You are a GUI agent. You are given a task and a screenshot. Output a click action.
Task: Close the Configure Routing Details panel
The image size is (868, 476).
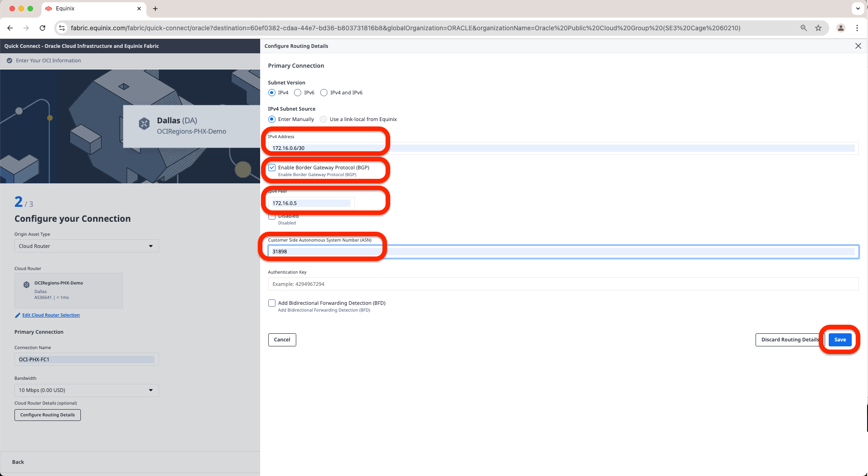[x=858, y=46]
